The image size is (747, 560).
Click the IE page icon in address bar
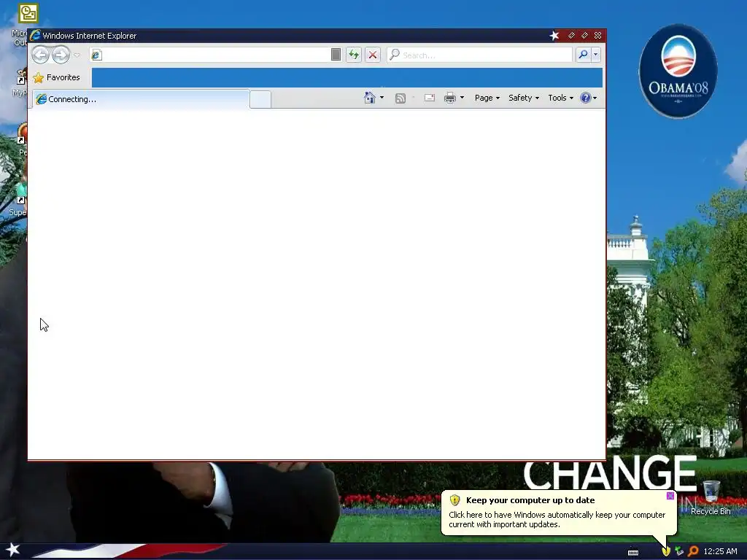click(x=96, y=55)
